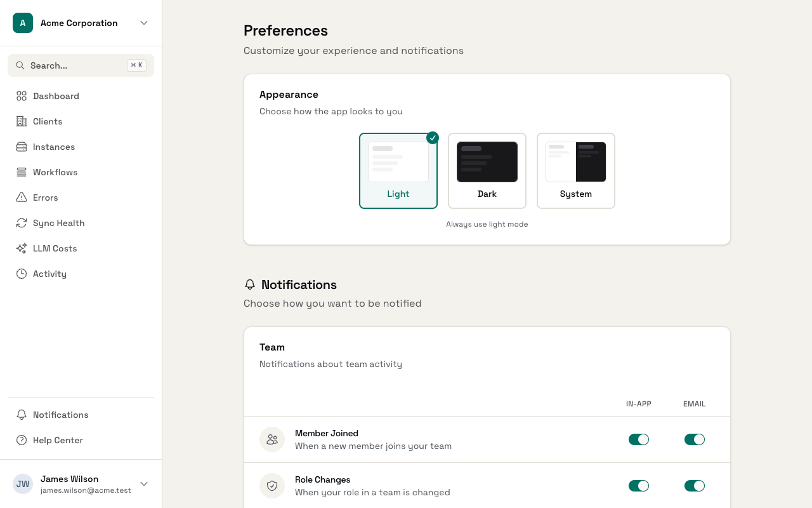Turn off email notifications for Role Changes
Viewport: 812px width, 508px height.
[695, 485]
